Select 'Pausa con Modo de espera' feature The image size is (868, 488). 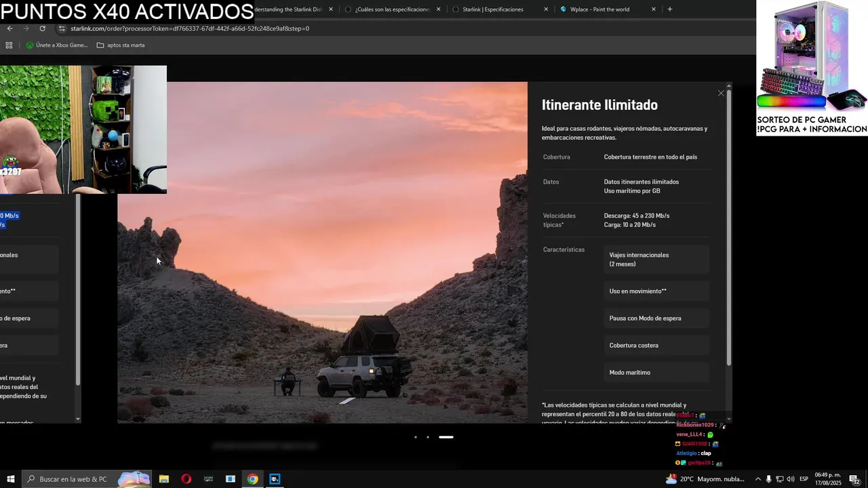pyautogui.click(x=656, y=319)
